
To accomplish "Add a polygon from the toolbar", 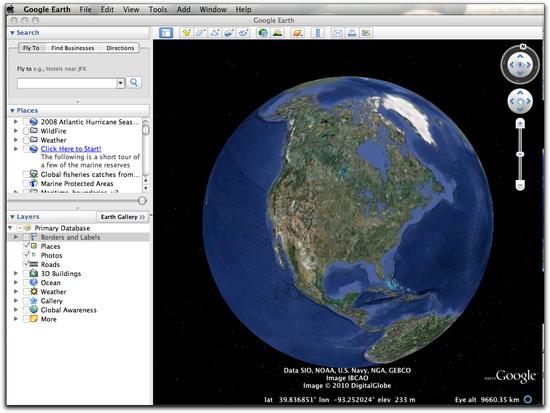I will (201, 33).
